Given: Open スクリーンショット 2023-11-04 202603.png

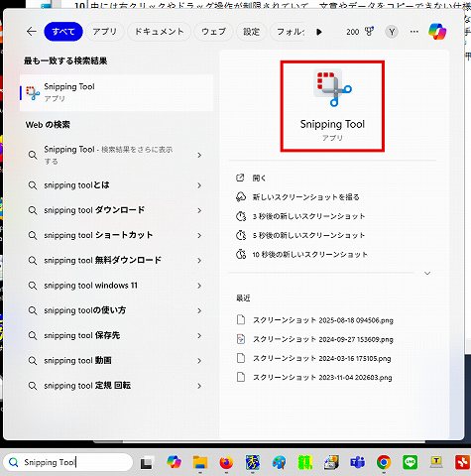Looking at the screenshot, I should pyautogui.click(x=314, y=378).
